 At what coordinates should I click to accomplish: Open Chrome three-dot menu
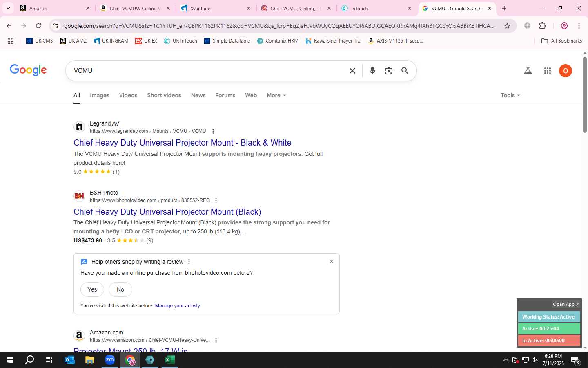tap(579, 26)
